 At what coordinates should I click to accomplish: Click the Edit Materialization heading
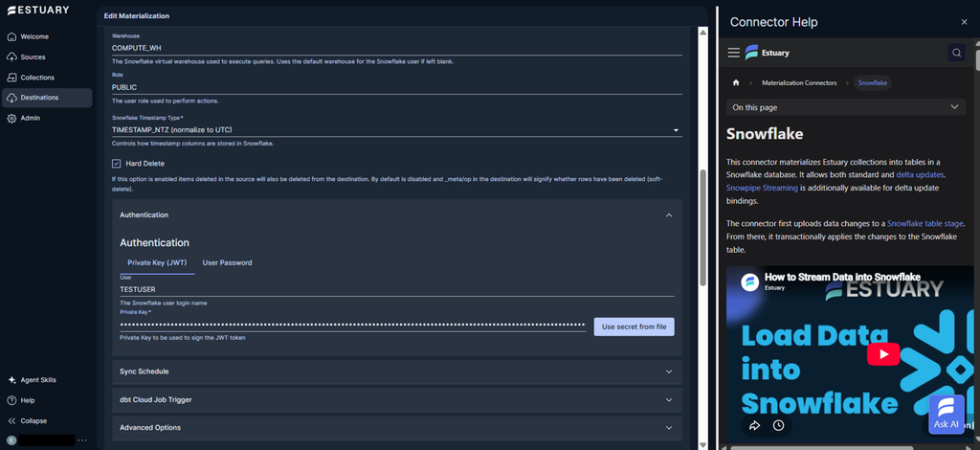(x=136, y=15)
